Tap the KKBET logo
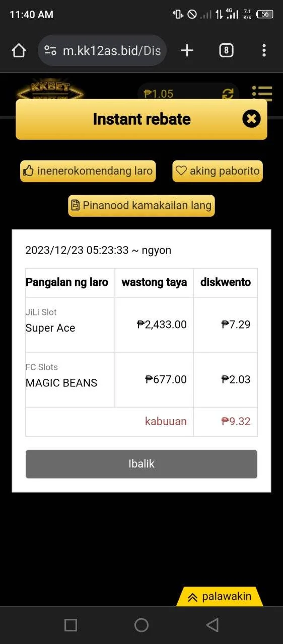The height and width of the screenshot is (644, 283). point(50,92)
